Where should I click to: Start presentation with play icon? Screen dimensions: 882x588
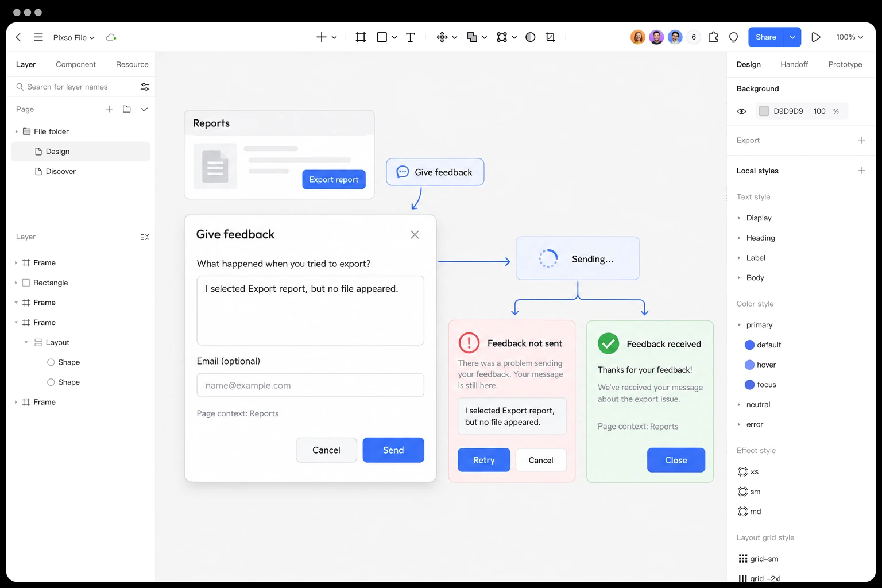coord(815,37)
